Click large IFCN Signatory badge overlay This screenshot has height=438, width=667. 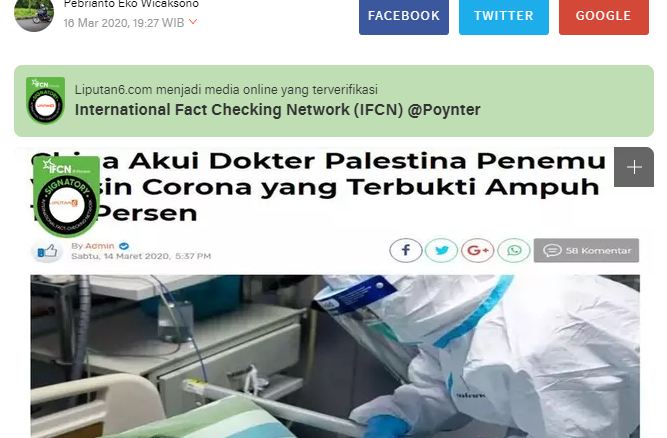point(66,196)
